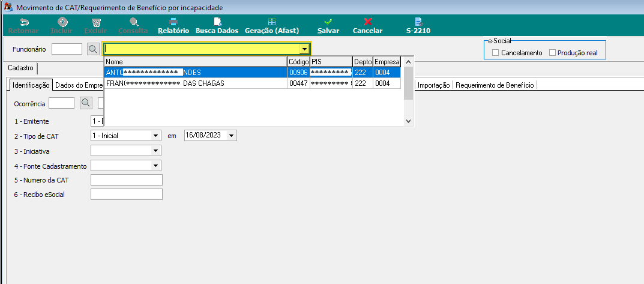Click the Depto column header
Screen dimensions: 644x284
coord(363,62)
